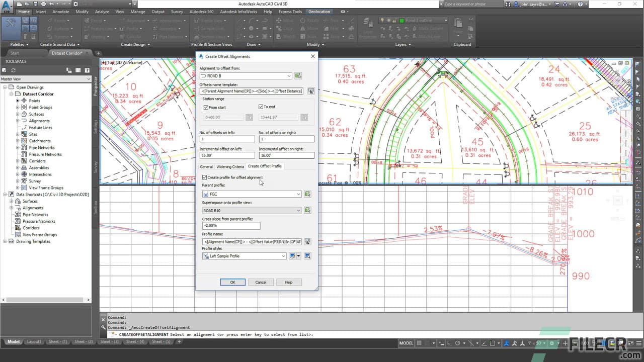Open the Alignment to offset from dropdown

(x=288, y=75)
